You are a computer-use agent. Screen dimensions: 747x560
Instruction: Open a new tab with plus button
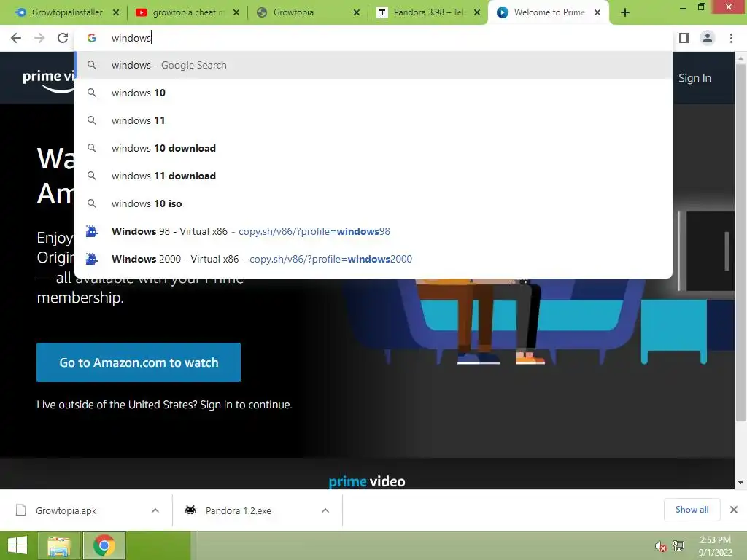click(625, 13)
